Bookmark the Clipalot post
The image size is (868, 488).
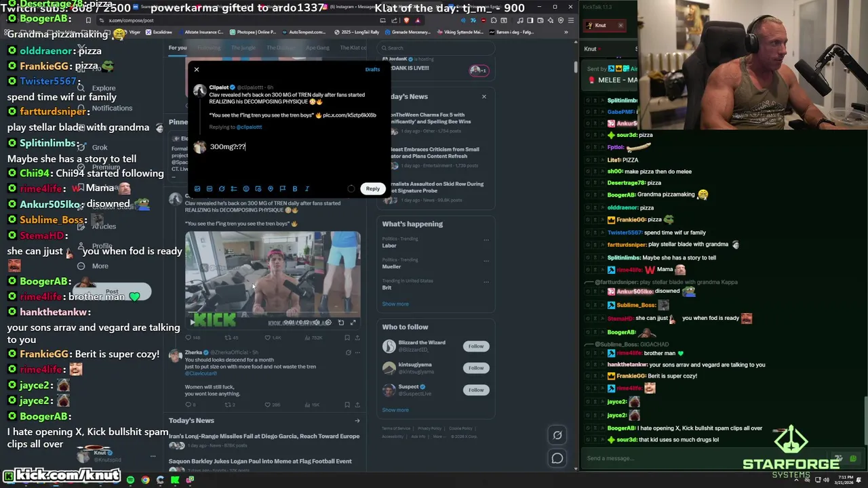click(347, 338)
